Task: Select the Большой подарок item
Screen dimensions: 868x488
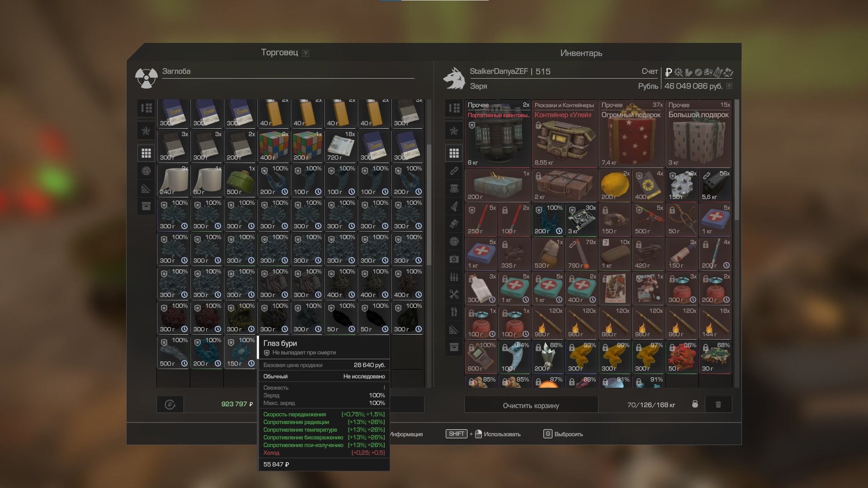Action: click(x=698, y=134)
